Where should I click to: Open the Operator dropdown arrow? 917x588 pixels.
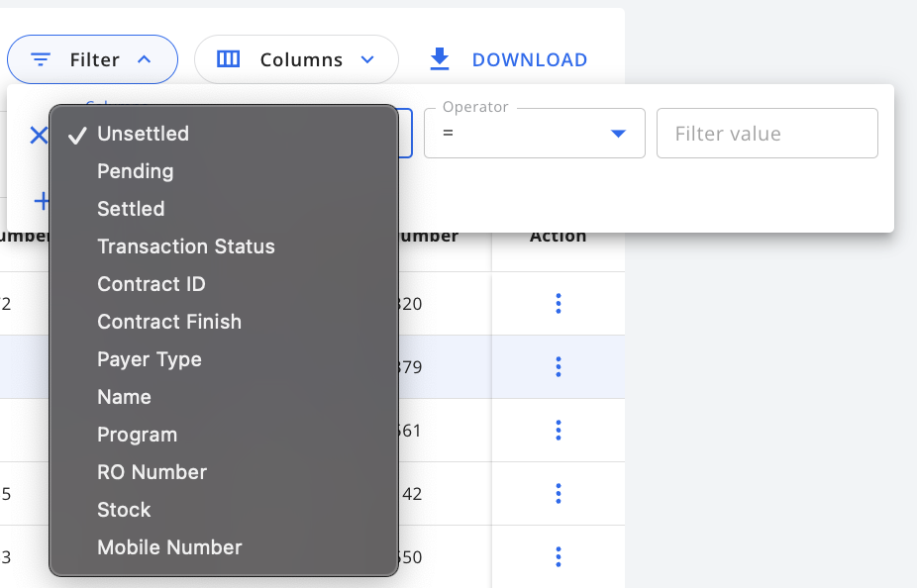(x=617, y=133)
